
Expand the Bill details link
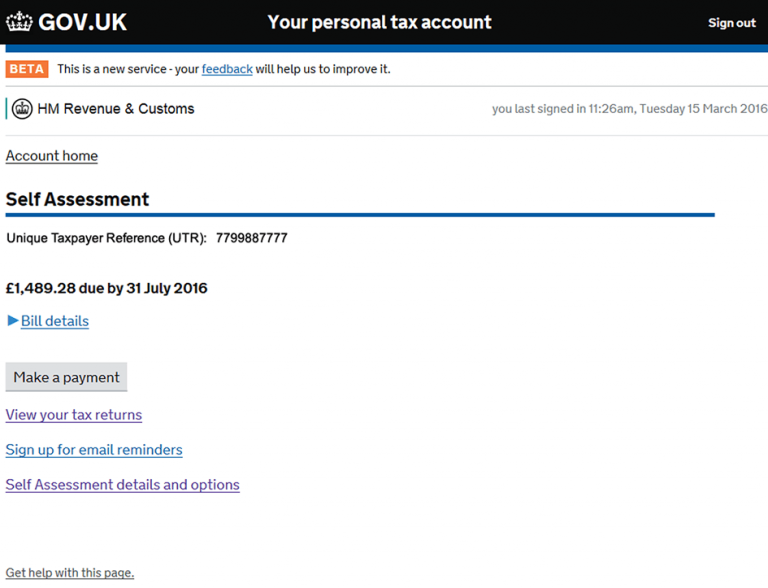(55, 321)
